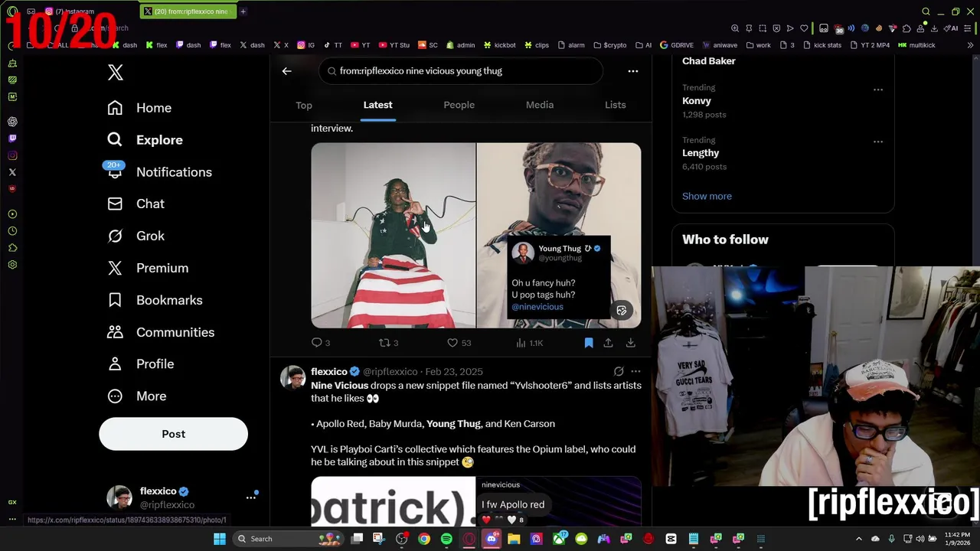This screenshot has width=980, height=551.
Task: Open options for the Lengthy trend
Action: (x=878, y=142)
